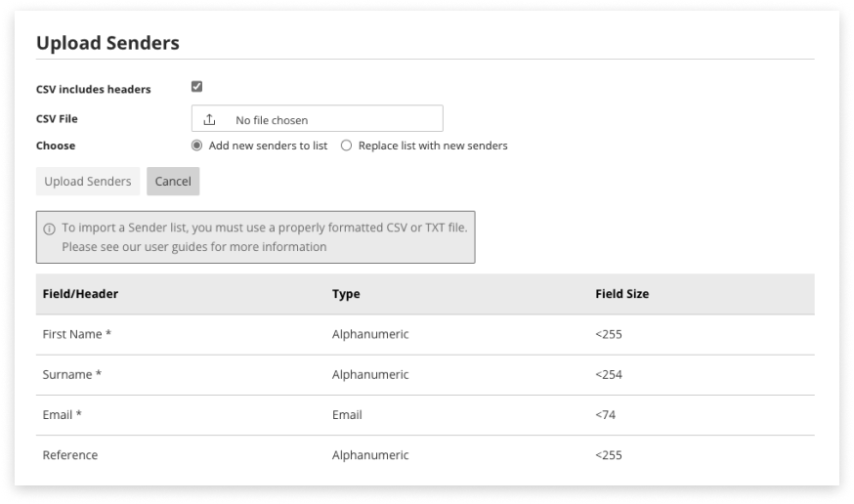Toggle the CSV includes headers checkbox
The height and width of the screenshot is (504, 854).
196,87
